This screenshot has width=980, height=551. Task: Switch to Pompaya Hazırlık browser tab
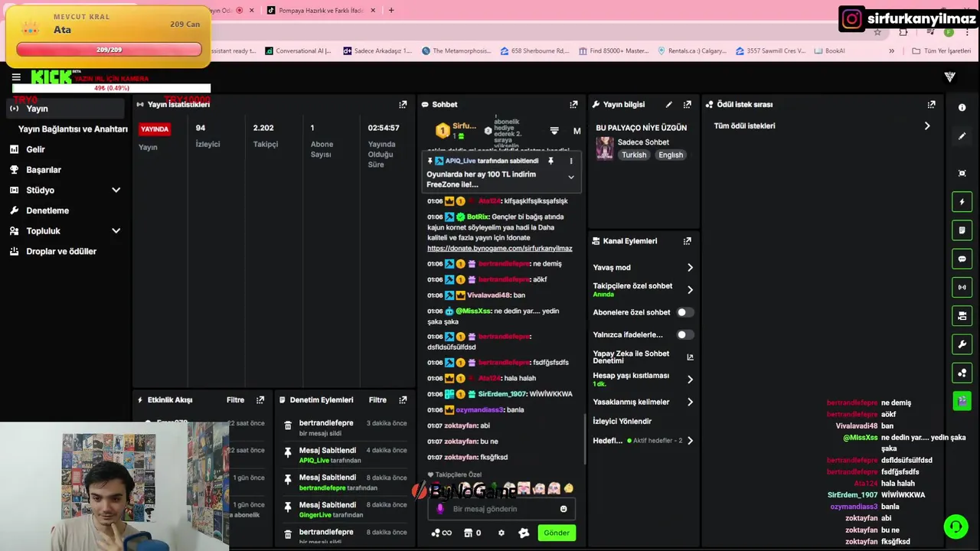coord(321,11)
